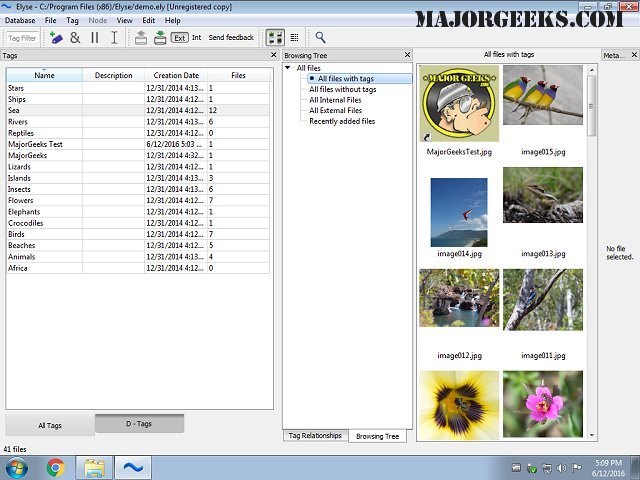
Task: Select the AND (&) tag mode icon
Action: [x=75, y=38]
